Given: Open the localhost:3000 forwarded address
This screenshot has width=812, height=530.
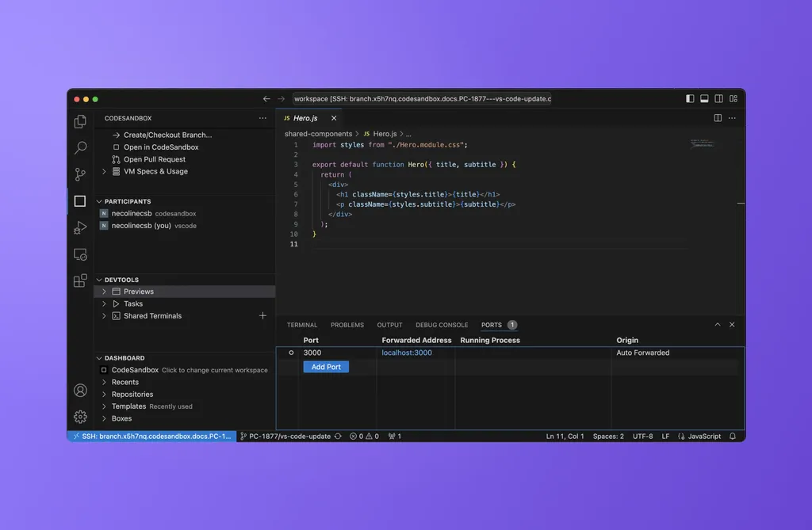Looking at the screenshot, I should [407, 352].
